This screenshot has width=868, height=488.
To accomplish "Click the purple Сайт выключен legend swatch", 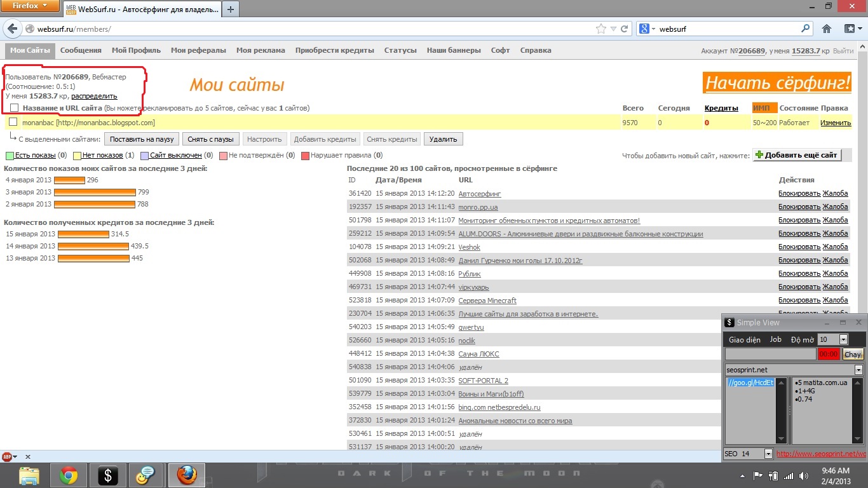I will pos(144,156).
